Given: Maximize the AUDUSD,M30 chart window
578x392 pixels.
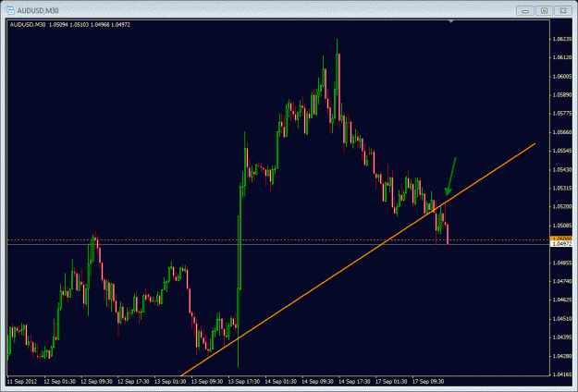Looking at the screenshot, I should click(544, 11).
